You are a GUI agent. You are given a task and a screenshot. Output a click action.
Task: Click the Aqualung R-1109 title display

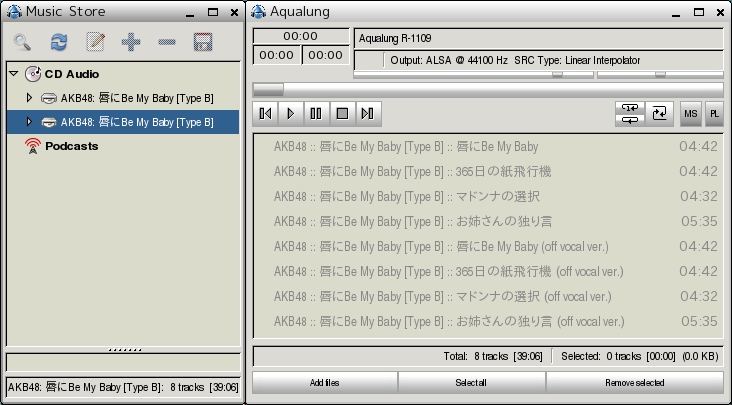point(539,38)
